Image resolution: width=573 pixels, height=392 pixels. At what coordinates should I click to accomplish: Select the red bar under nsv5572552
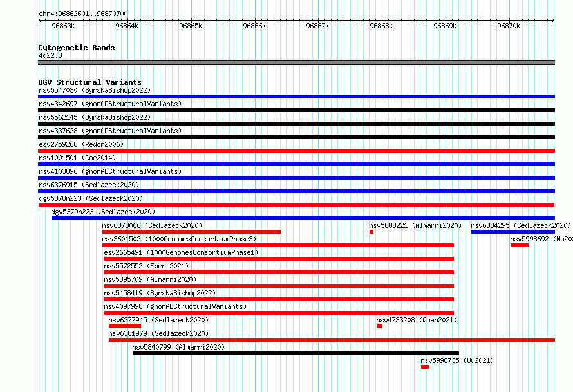tap(279, 272)
